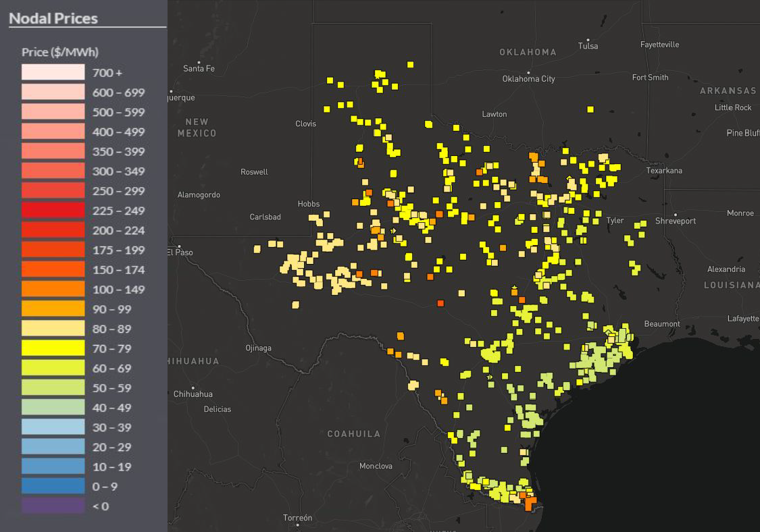Select the Carlsbad map label
This screenshot has height=532, width=760.
[x=265, y=217]
